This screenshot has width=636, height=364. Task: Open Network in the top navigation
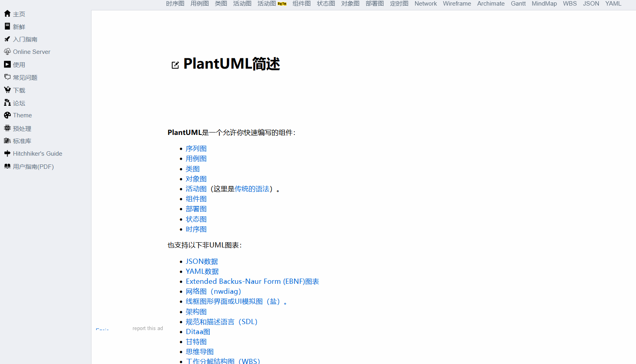point(425,4)
